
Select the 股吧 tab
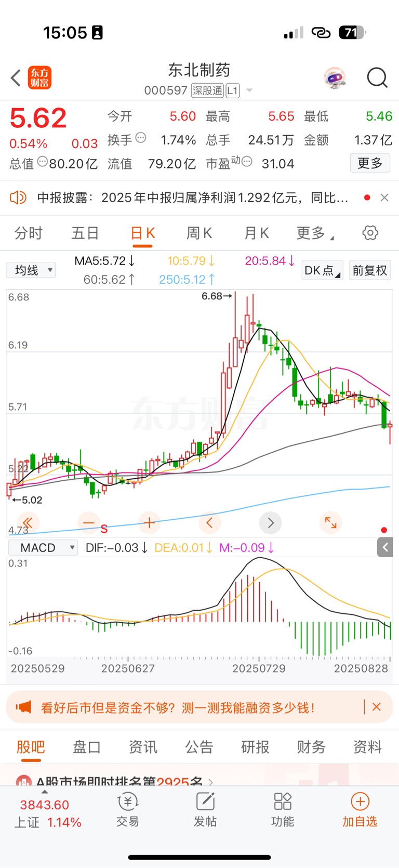point(31,747)
